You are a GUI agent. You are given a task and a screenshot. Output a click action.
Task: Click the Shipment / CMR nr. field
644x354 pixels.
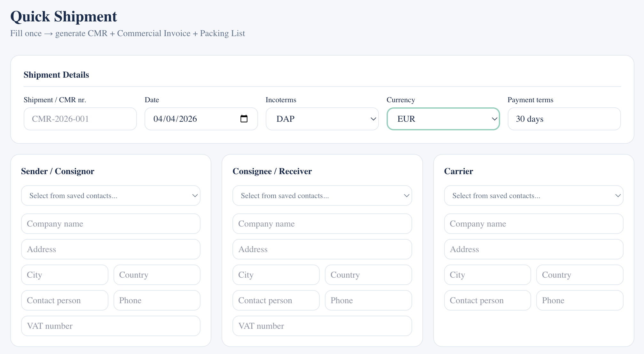click(x=80, y=119)
